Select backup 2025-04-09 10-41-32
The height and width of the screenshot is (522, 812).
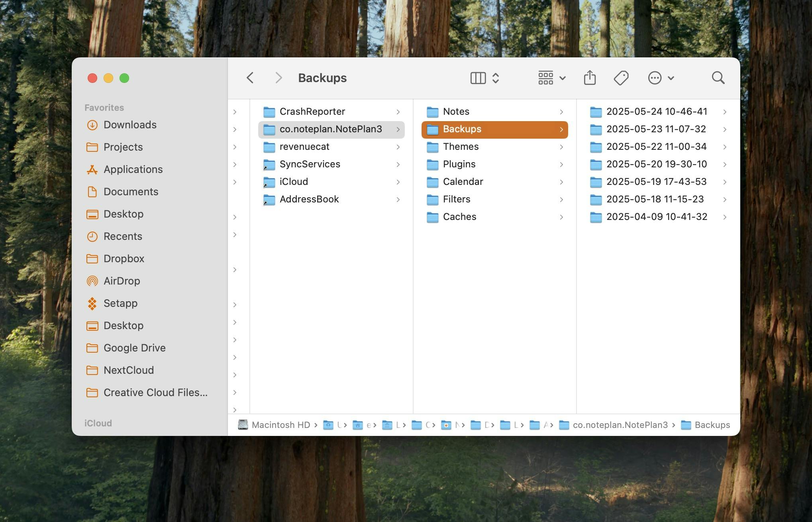pyautogui.click(x=658, y=217)
